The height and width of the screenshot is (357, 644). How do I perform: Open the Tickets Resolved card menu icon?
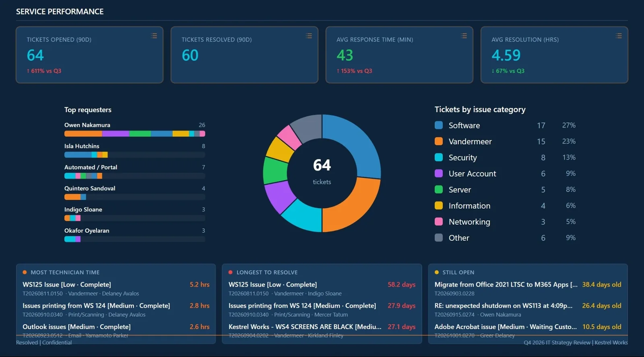point(309,36)
